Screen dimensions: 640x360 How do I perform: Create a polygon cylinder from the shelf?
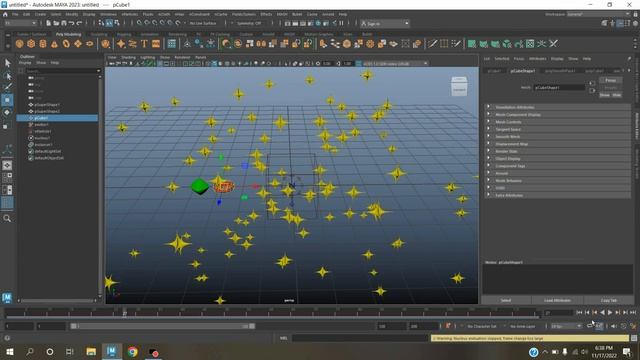[42, 44]
